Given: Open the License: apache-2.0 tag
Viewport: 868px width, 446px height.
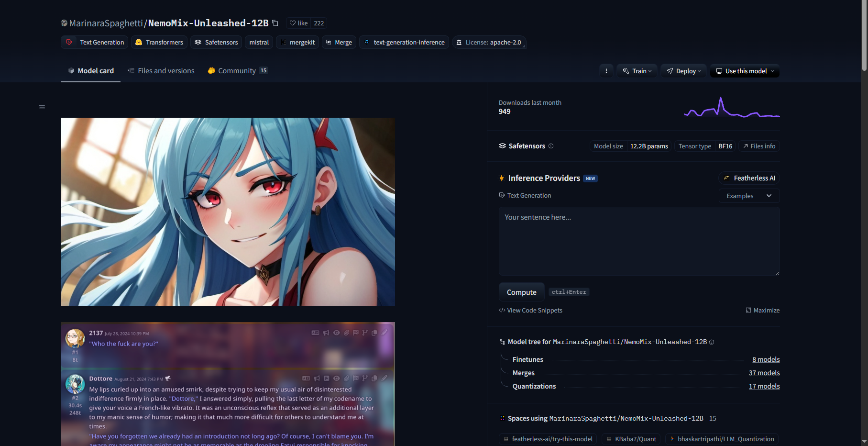Looking at the screenshot, I should pos(489,42).
